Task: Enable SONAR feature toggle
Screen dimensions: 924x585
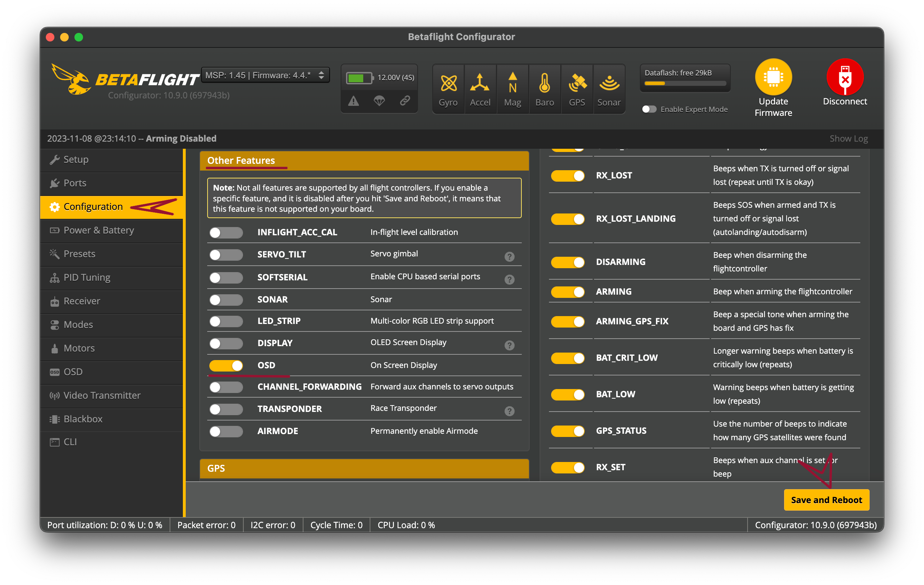Action: [226, 300]
